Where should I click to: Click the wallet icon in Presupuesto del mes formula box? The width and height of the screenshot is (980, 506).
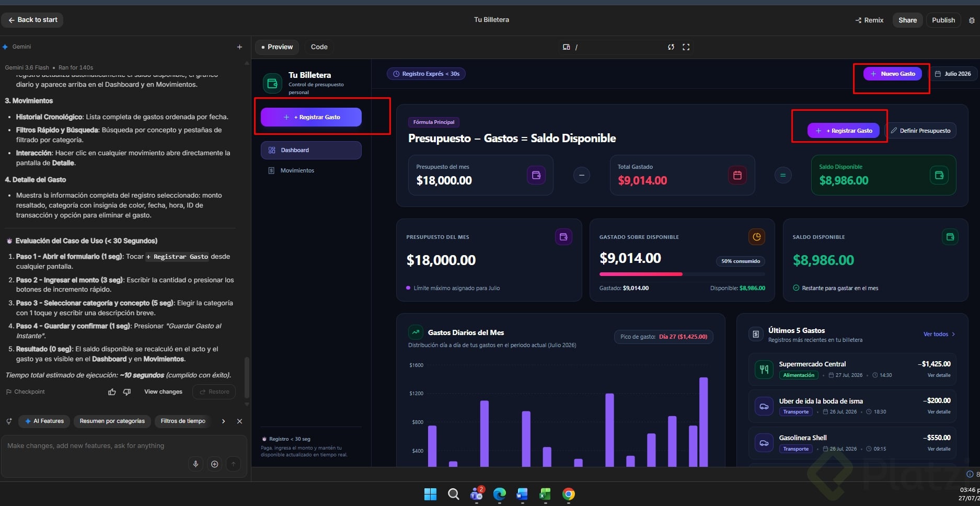(536, 175)
